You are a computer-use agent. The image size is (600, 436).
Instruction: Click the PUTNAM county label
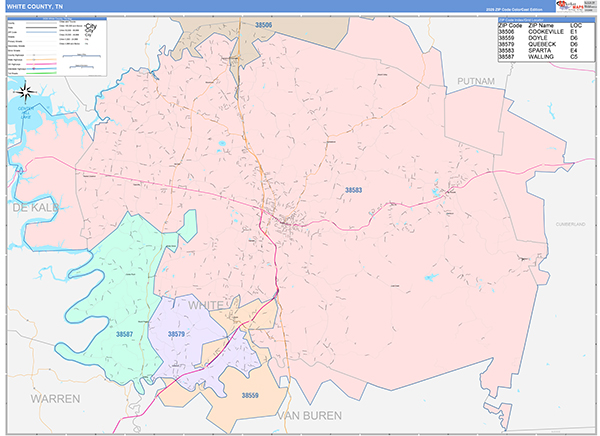(476, 81)
